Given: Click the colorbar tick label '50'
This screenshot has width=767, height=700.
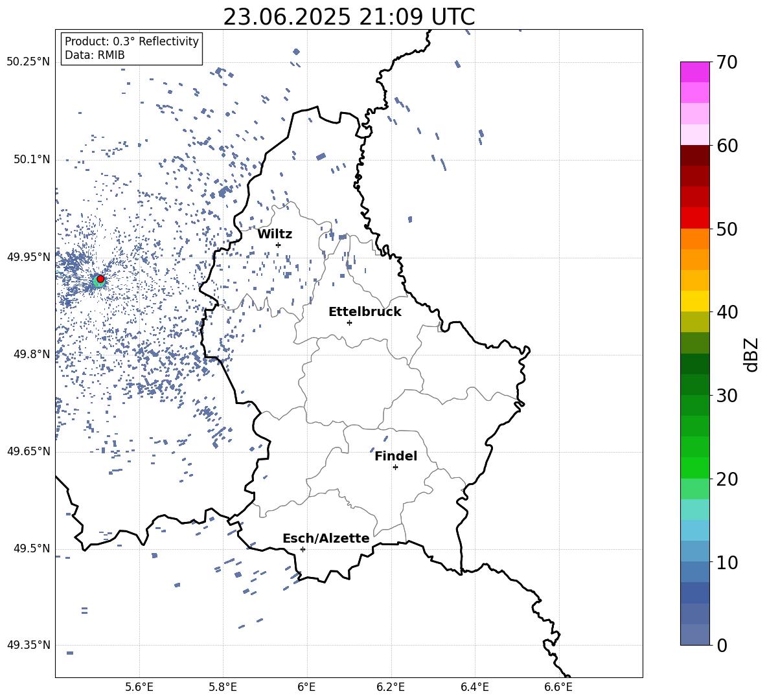Looking at the screenshot, I should 727,229.
